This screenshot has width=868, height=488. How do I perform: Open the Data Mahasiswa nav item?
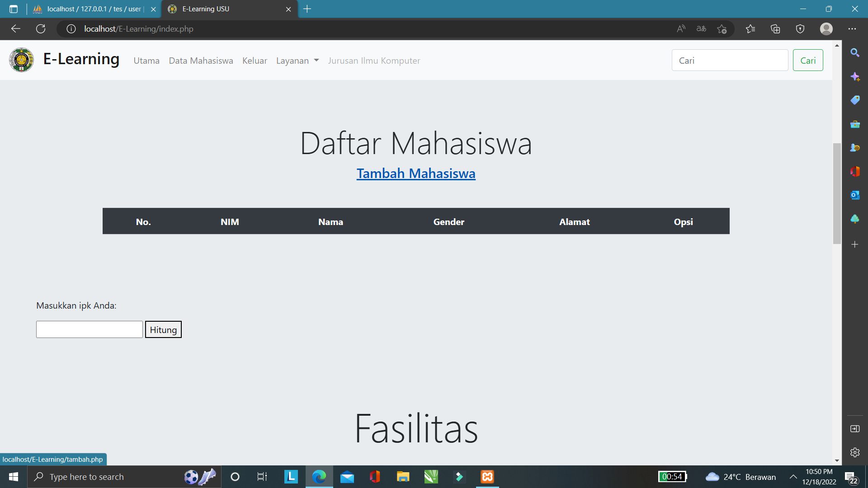pyautogui.click(x=201, y=61)
